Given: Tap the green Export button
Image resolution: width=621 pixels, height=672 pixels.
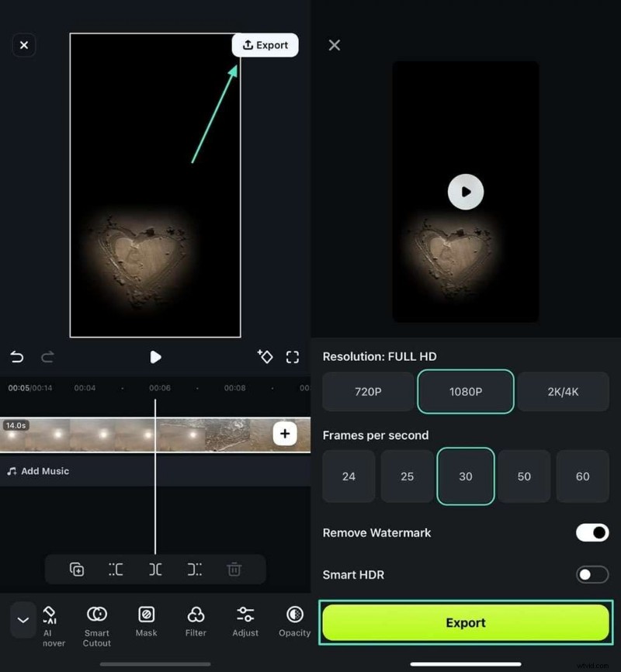Looking at the screenshot, I should click(466, 622).
